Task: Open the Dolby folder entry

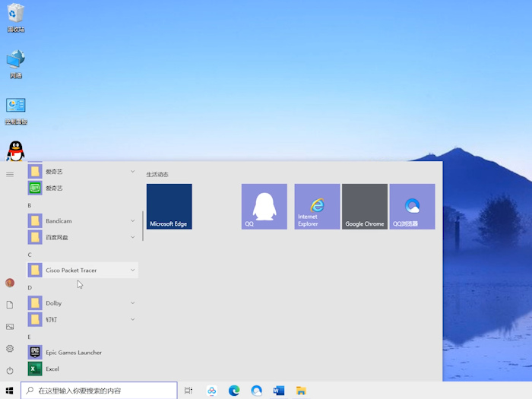Action: [x=82, y=303]
